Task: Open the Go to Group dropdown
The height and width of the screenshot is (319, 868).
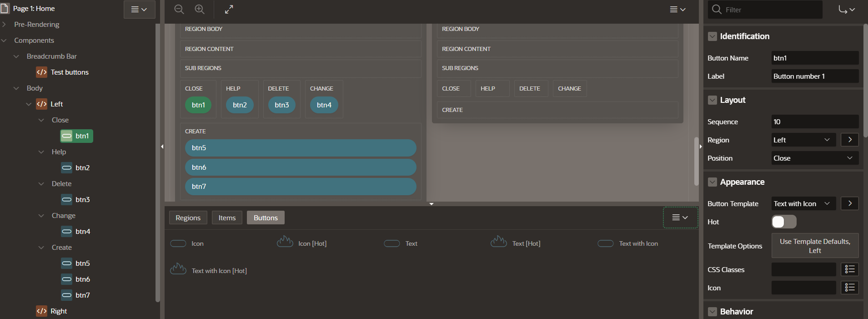Action: point(847,9)
